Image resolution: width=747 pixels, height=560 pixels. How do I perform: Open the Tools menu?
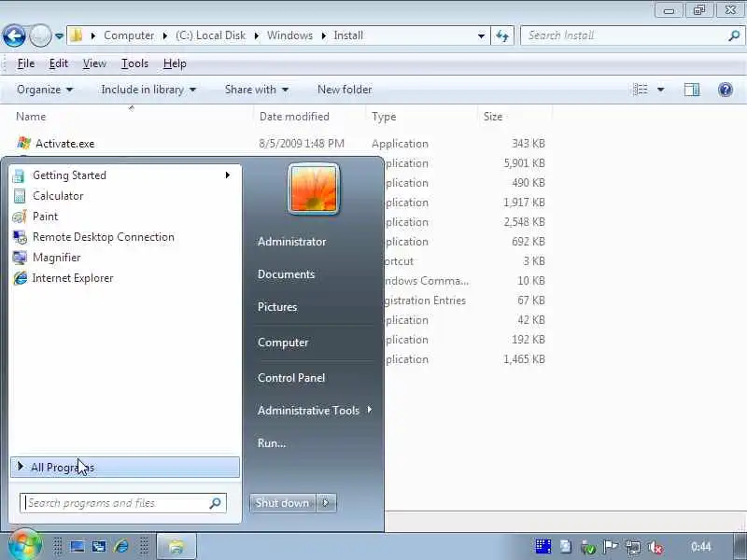(134, 63)
